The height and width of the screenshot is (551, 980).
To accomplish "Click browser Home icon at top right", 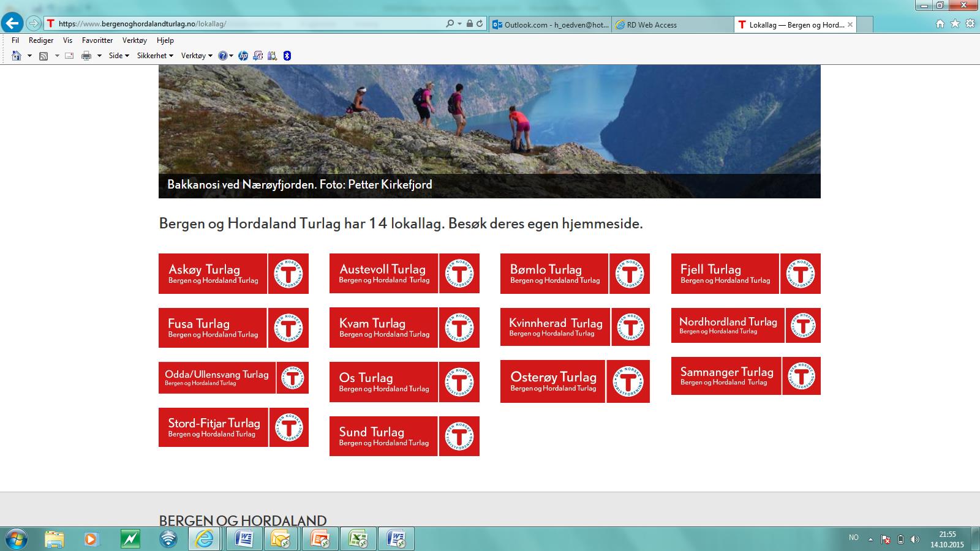I will (940, 24).
